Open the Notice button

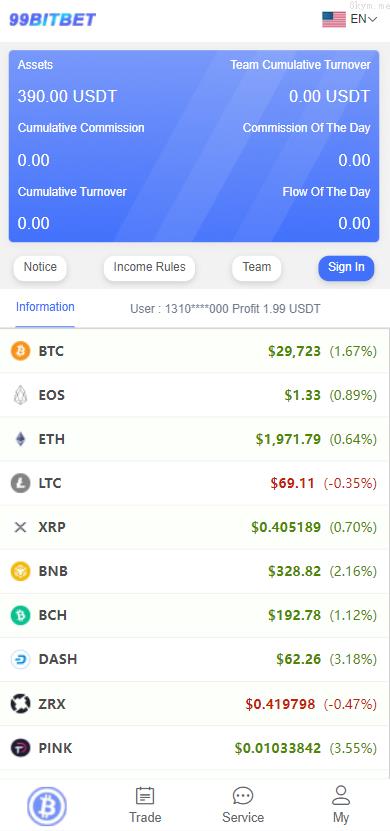tap(40, 268)
